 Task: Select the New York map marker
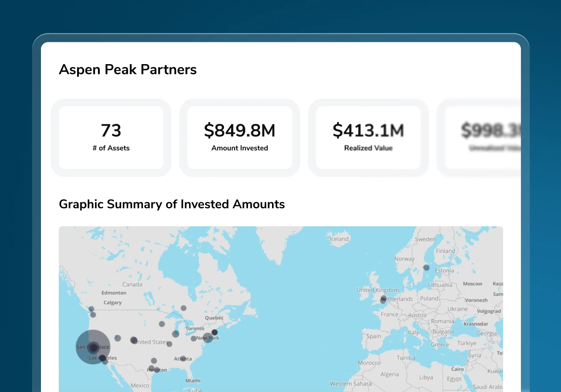[x=207, y=338]
